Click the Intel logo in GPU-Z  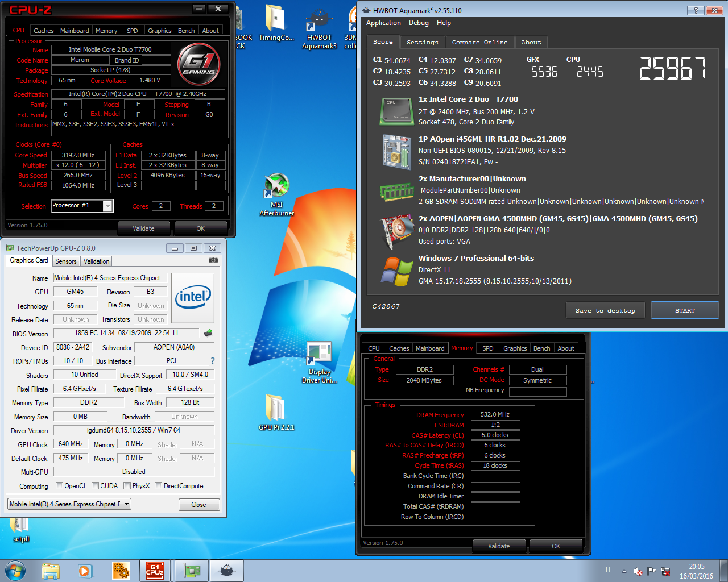coord(193,298)
